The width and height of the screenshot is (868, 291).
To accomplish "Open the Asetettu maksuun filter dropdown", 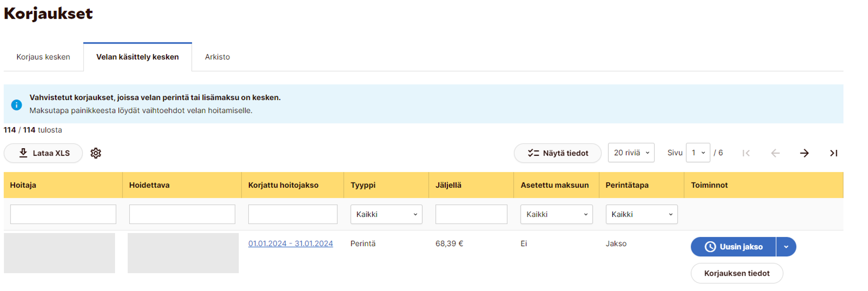I will click(556, 214).
